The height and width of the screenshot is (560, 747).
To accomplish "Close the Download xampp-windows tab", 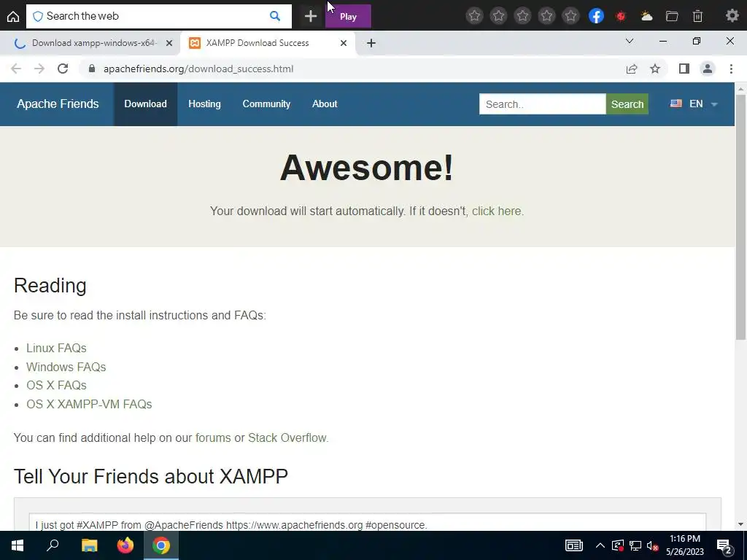I will [x=169, y=43].
